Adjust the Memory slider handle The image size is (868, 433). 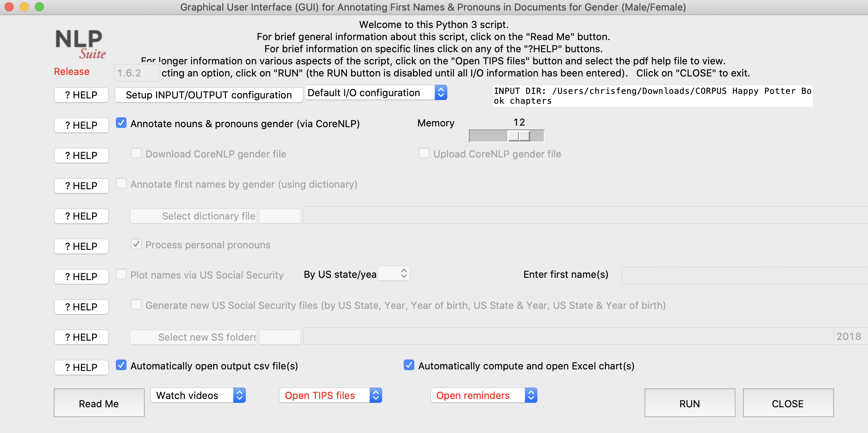point(519,136)
